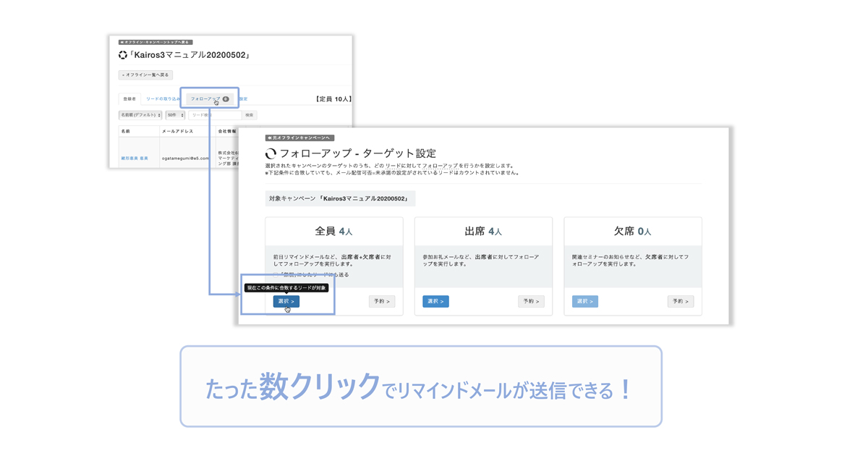Click the logo next to フォローアップ - ターゲット設定
The width and height of the screenshot is (868, 456).
(271, 153)
